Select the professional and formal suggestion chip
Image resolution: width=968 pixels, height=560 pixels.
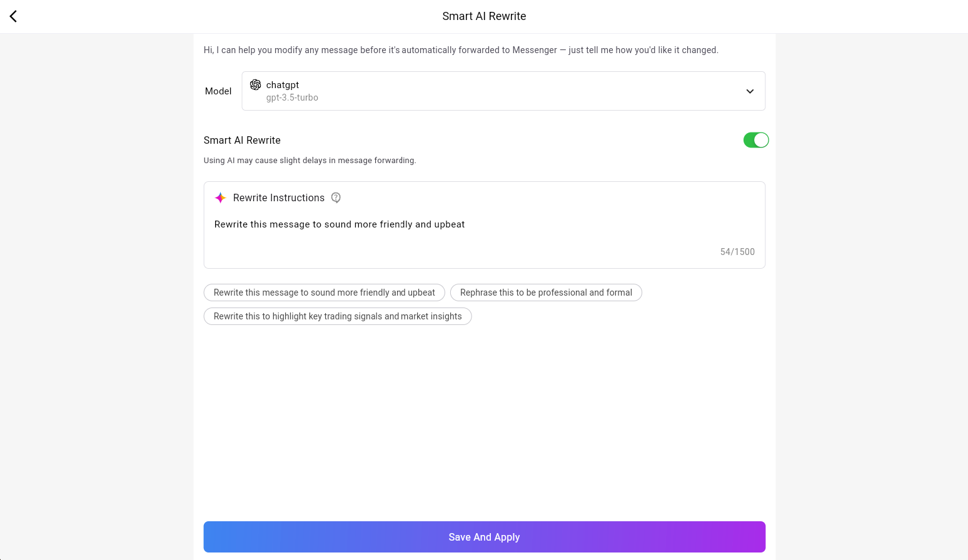coord(545,292)
